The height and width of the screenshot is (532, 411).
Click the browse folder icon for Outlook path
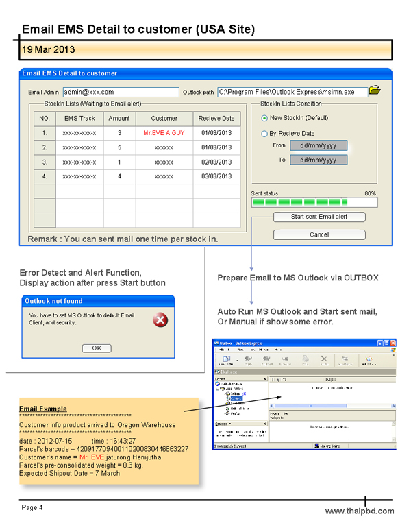tap(375, 90)
